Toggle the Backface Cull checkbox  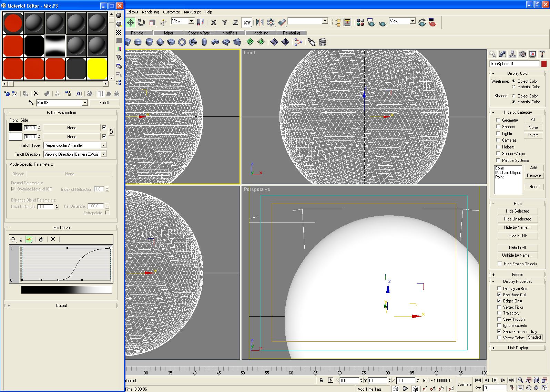(499, 295)
